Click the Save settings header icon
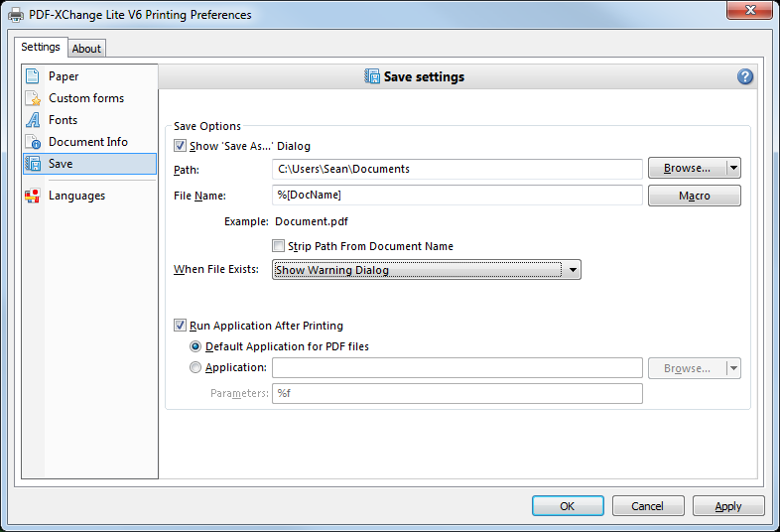 371,76
